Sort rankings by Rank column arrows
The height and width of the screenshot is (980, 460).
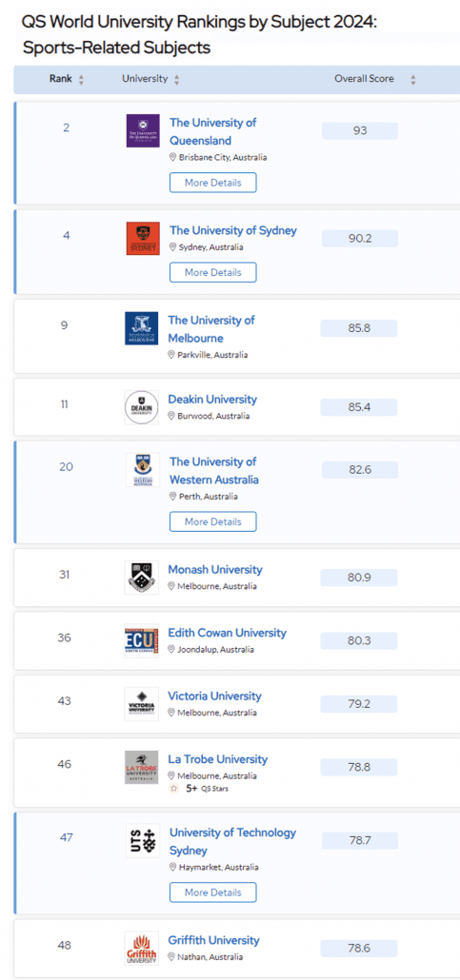(81, 80)
